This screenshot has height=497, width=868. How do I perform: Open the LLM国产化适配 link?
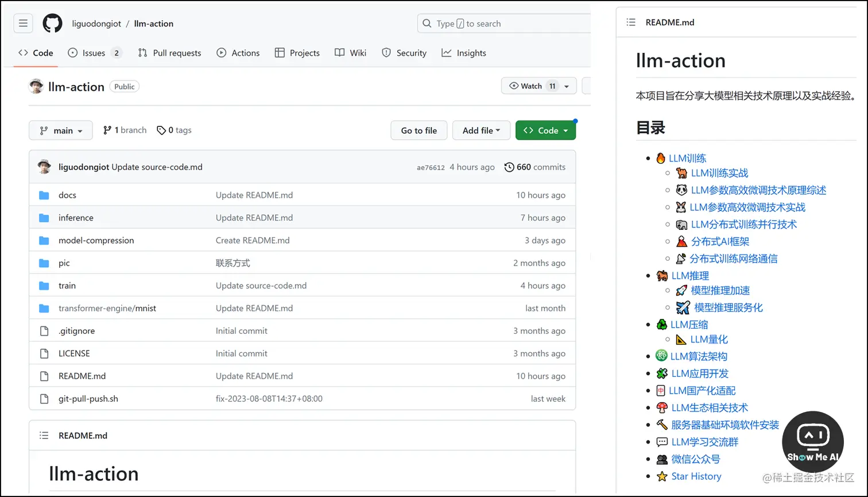[702, 391]
